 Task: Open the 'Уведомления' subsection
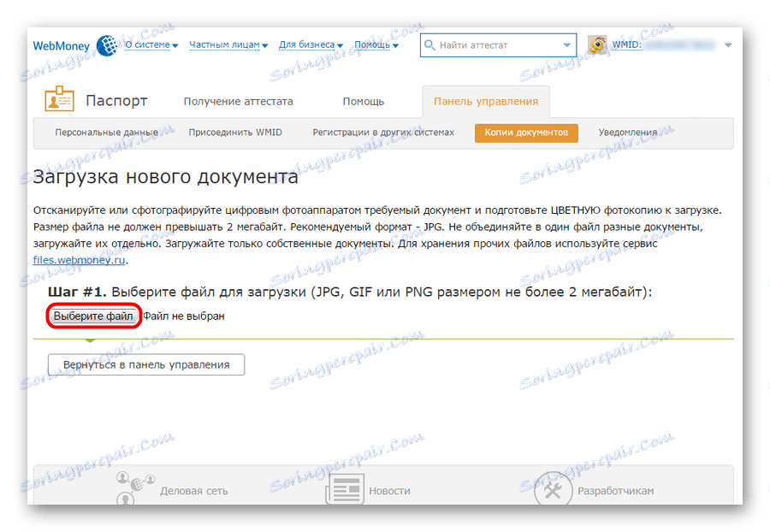point(628,133)
